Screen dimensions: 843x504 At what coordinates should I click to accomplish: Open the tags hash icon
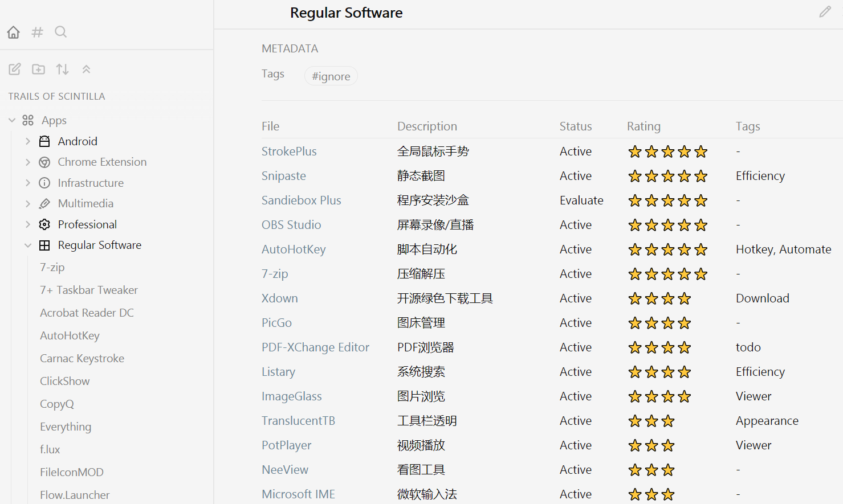tap(38, 32)
